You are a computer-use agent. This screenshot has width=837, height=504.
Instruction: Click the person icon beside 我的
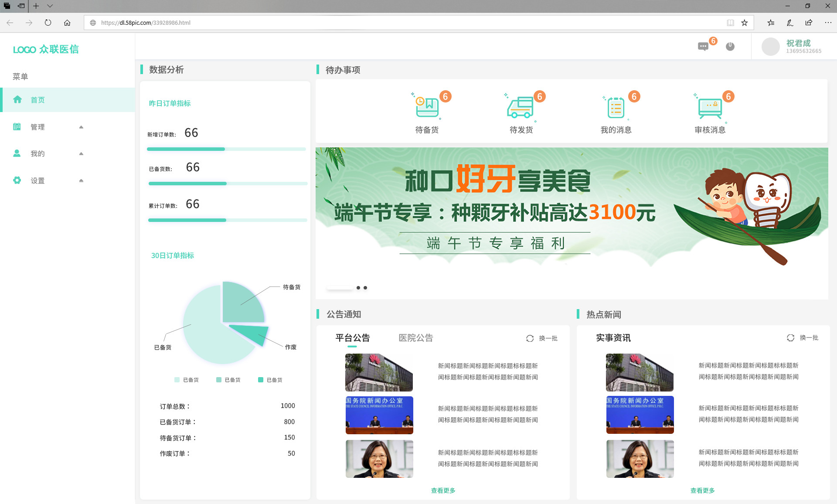pyautogui.click(x=17, y=153)
